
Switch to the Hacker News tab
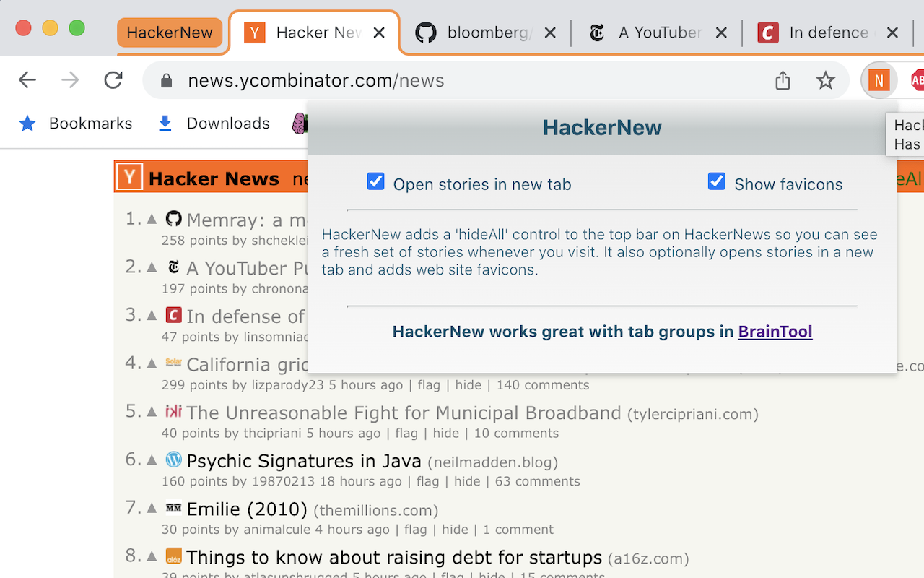tap(314, 33)
